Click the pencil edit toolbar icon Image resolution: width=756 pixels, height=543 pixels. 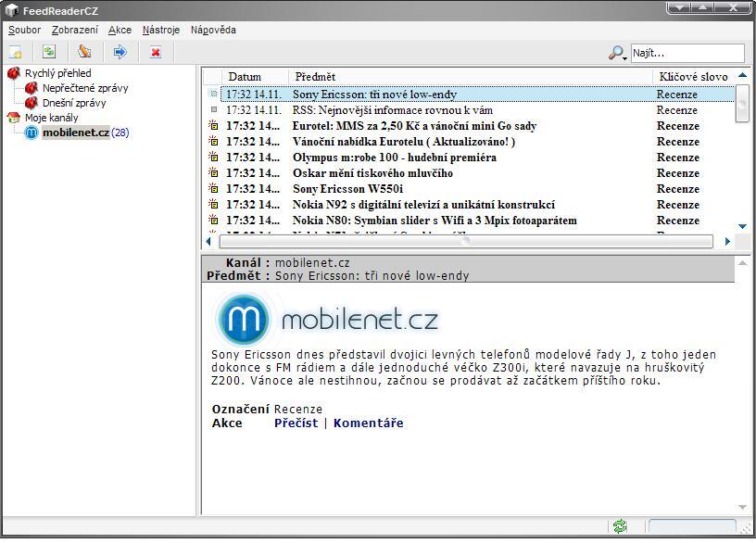[84, 53]
